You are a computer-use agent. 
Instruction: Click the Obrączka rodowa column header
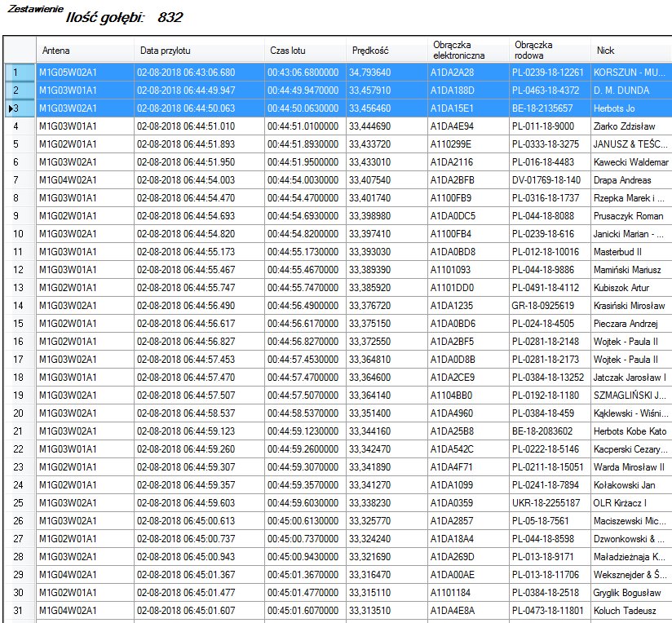point(550,50)
